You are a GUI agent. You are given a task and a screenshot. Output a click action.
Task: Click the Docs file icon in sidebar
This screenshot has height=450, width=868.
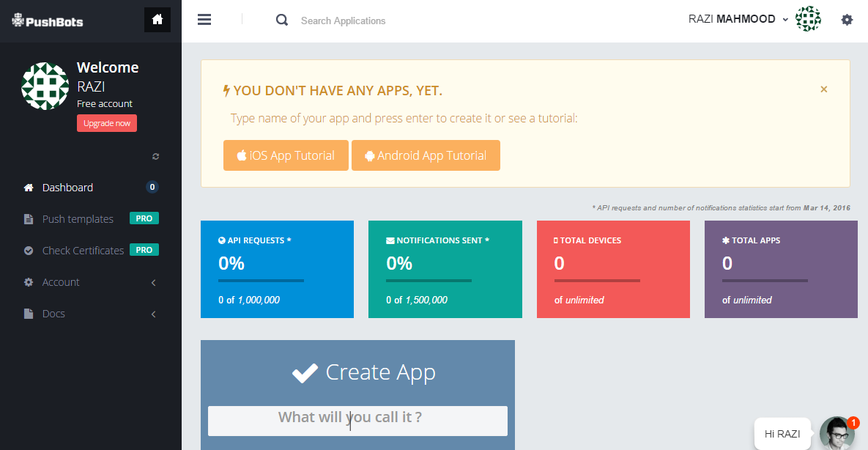(29, 314)
